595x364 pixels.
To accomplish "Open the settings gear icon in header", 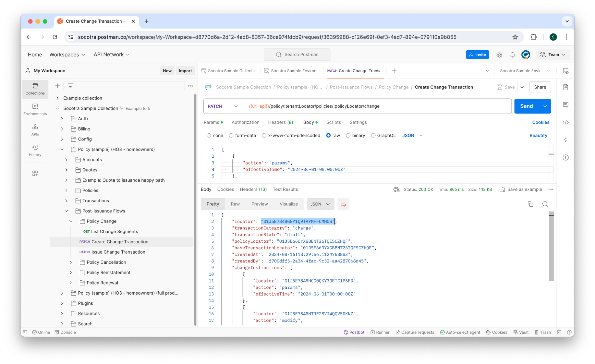I will click(499, 54).
